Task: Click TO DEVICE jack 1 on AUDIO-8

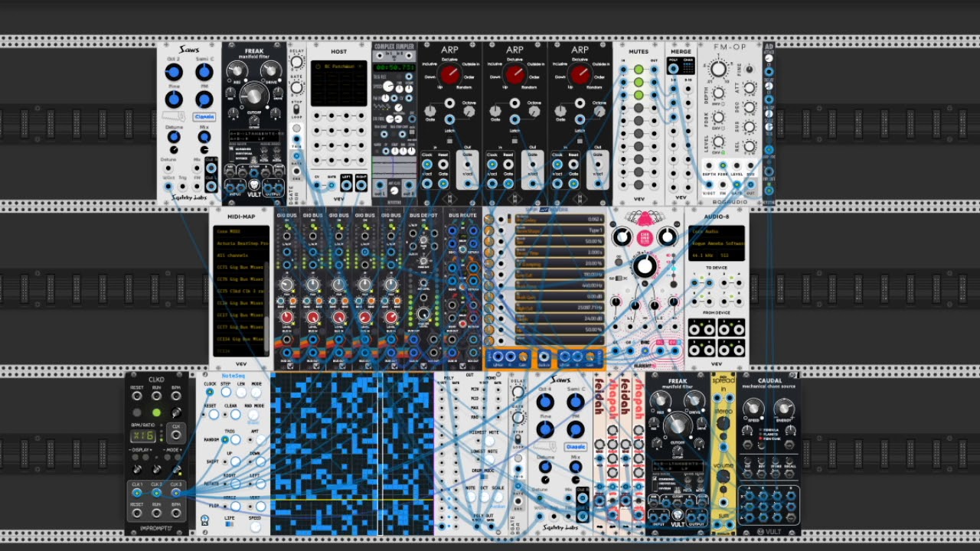Action: [x=694, y=283]
